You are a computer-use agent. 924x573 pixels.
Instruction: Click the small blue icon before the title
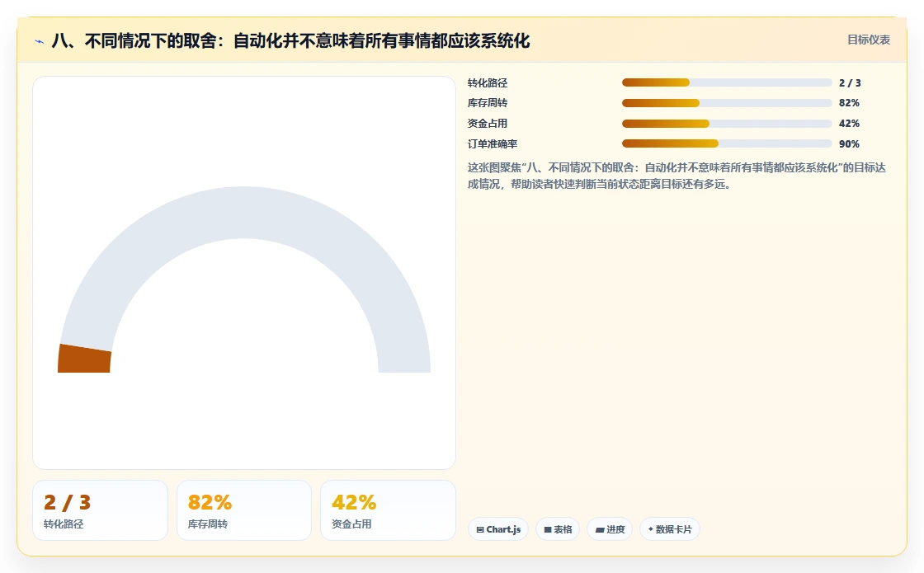(x=40, y=41)
